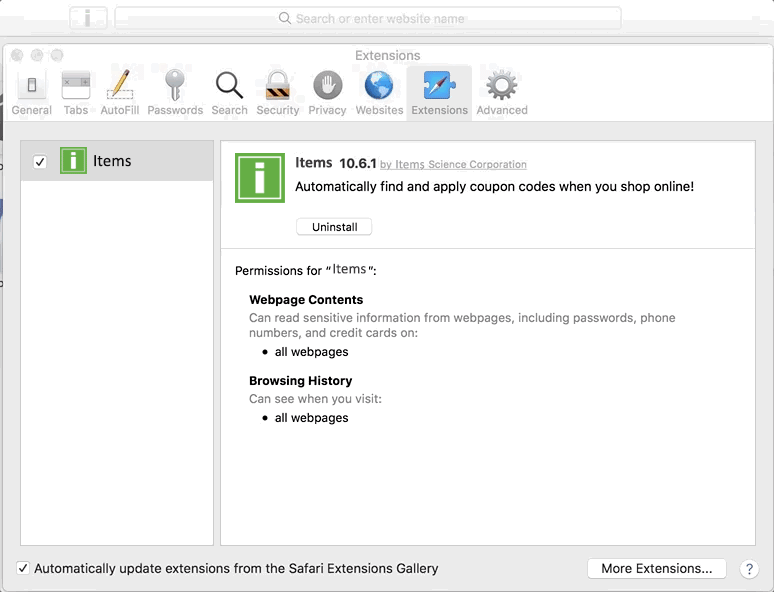Click 'all webpages' under Webpage Contents
774x592 pixels.
pos(311,352)
